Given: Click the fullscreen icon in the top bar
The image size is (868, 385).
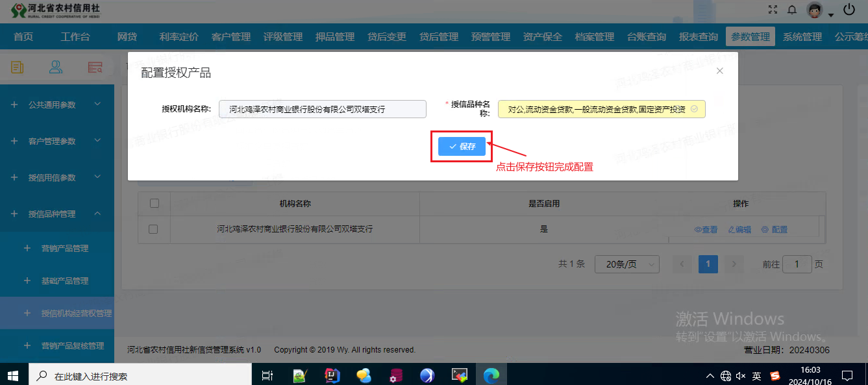Looking at the screenshot, I should click(772, 8).
